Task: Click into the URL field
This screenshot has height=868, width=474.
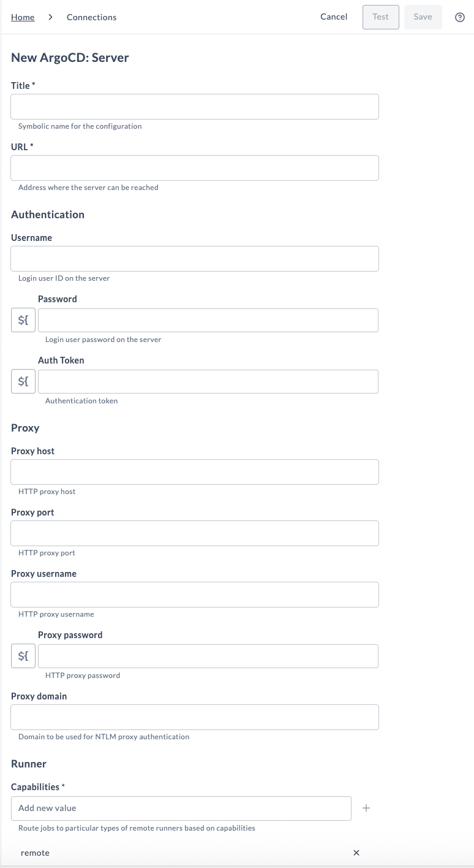Action: (195, 168)
